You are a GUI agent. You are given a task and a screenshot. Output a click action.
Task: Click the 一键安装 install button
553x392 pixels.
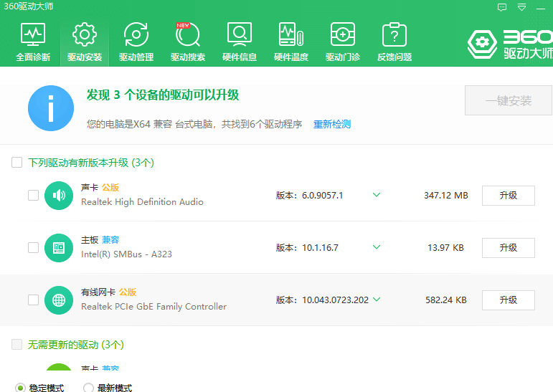(509, 101)
